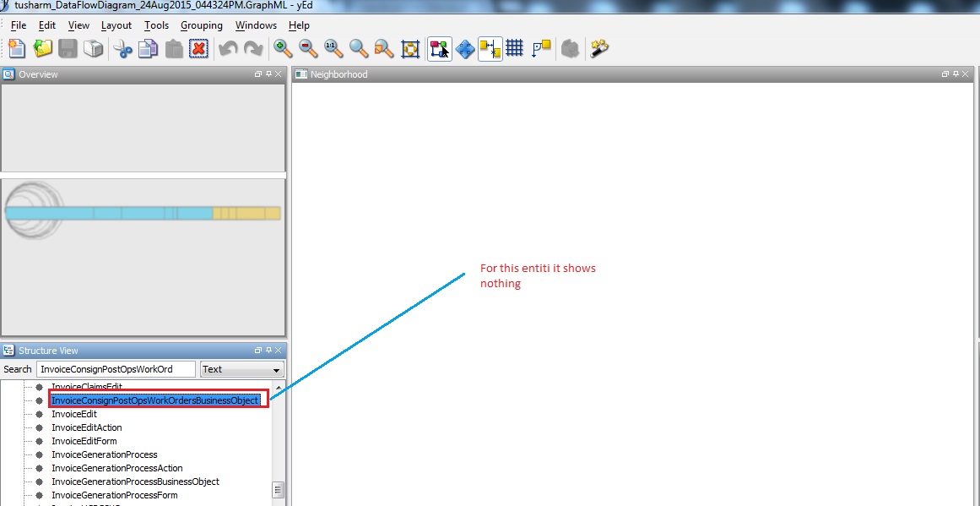Click the New Document toolbar icon
Viewport: 980px width, 506px height.
click(x=17, y=49)
